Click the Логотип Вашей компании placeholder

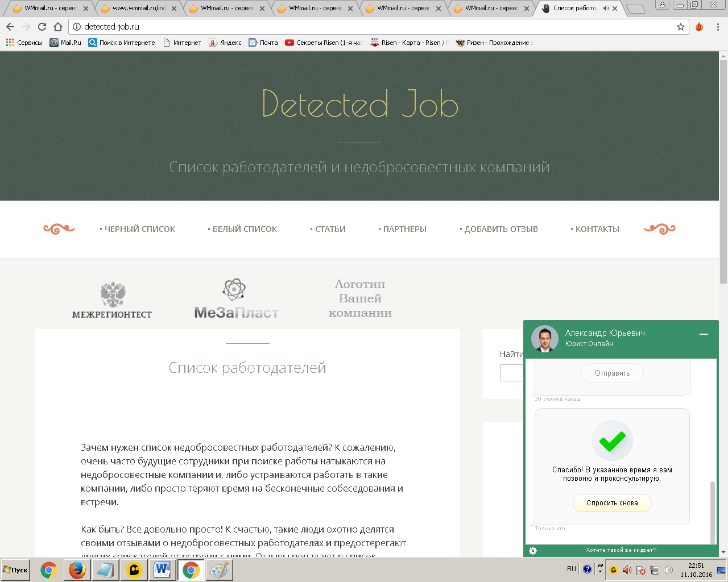(360, 298)
